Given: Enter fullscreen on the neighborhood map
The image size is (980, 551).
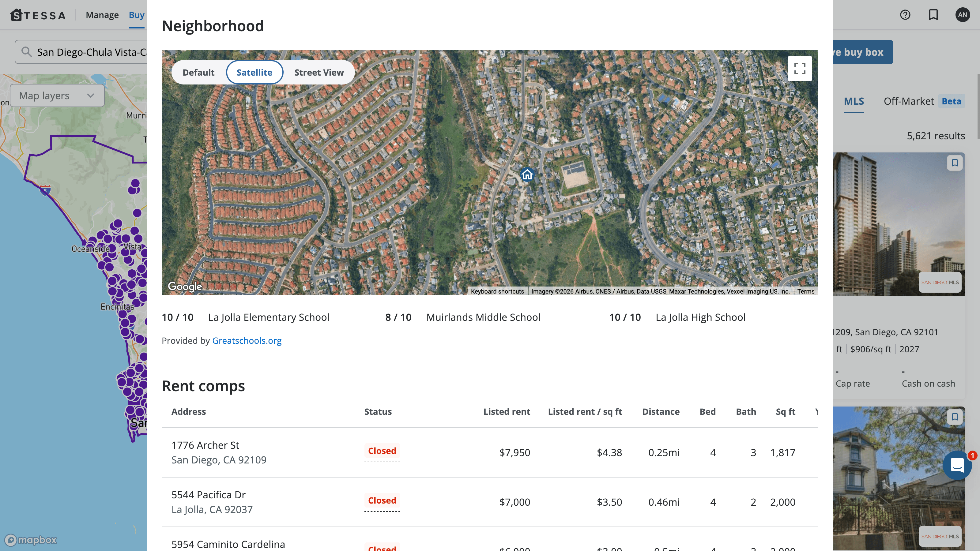Looking at the screenshot, I should (x=800, y=69).
